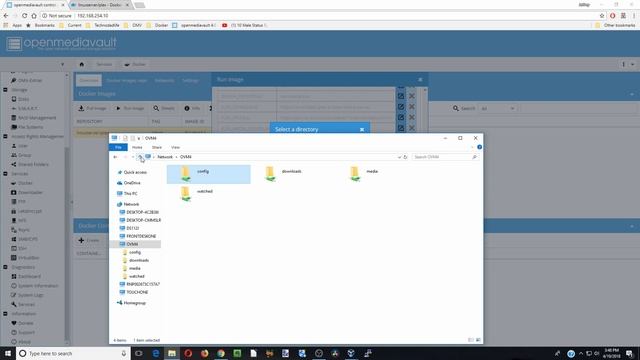Open the File ribbon tab
This screenshot has height=360, width=640.
point(118,147)
